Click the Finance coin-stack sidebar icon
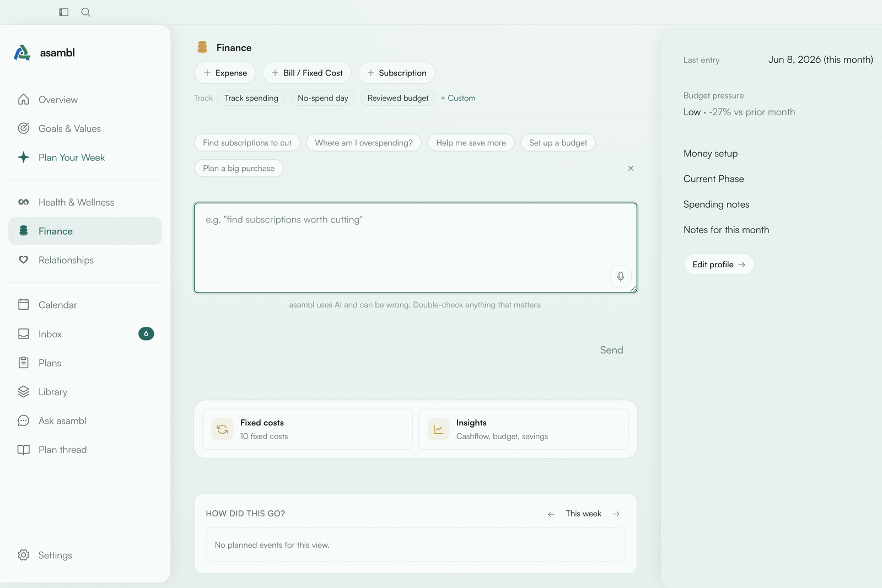Viewport: 882px width, 588px height. tap(24, 231)
